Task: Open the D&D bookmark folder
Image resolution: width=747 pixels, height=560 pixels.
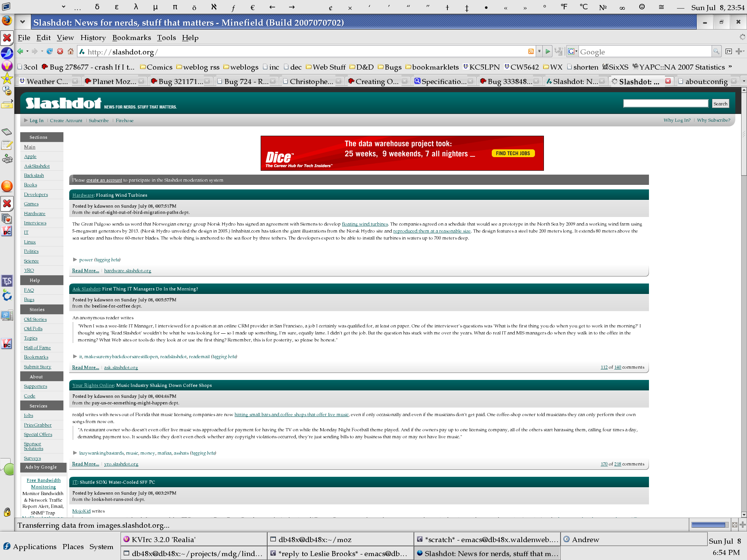Action: pyautogui.click(x=361, y=67)
